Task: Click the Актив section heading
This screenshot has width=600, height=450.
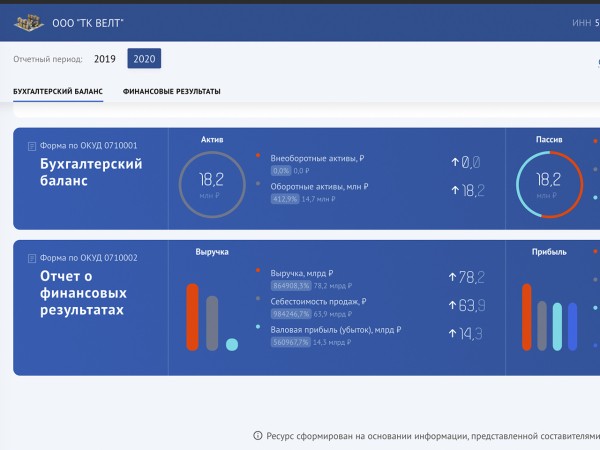Action: 212,140
